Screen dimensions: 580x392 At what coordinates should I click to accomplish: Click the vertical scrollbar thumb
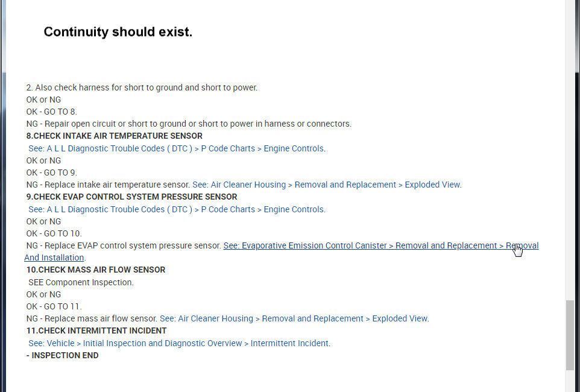[x=570, y=335]
